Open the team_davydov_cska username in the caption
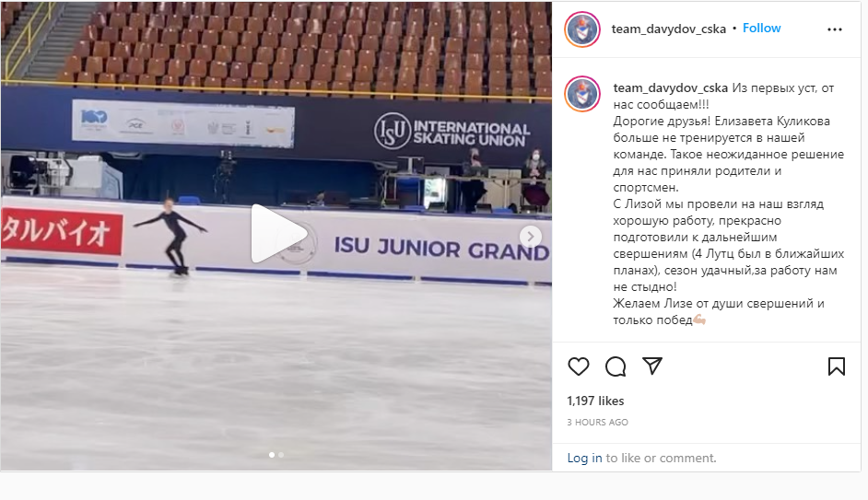Screen dimensions: 868x500 (671, 88)
